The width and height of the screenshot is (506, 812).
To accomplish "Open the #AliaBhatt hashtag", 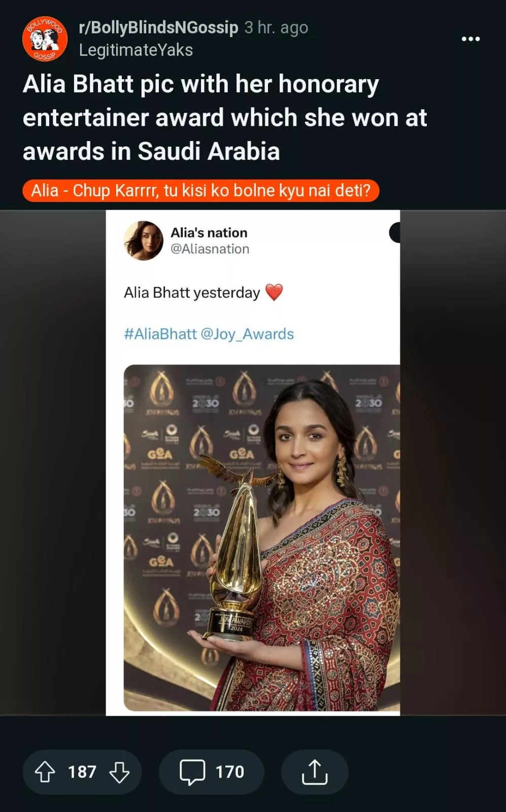I will click(x=160, y=334).
